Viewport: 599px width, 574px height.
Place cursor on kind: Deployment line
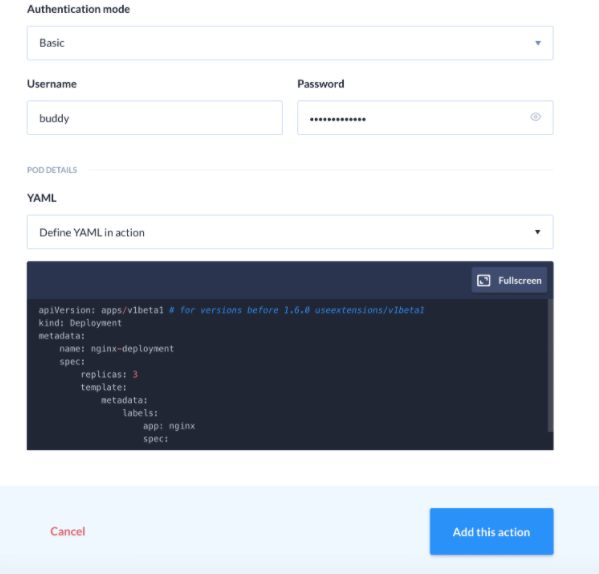coord(80,323)
